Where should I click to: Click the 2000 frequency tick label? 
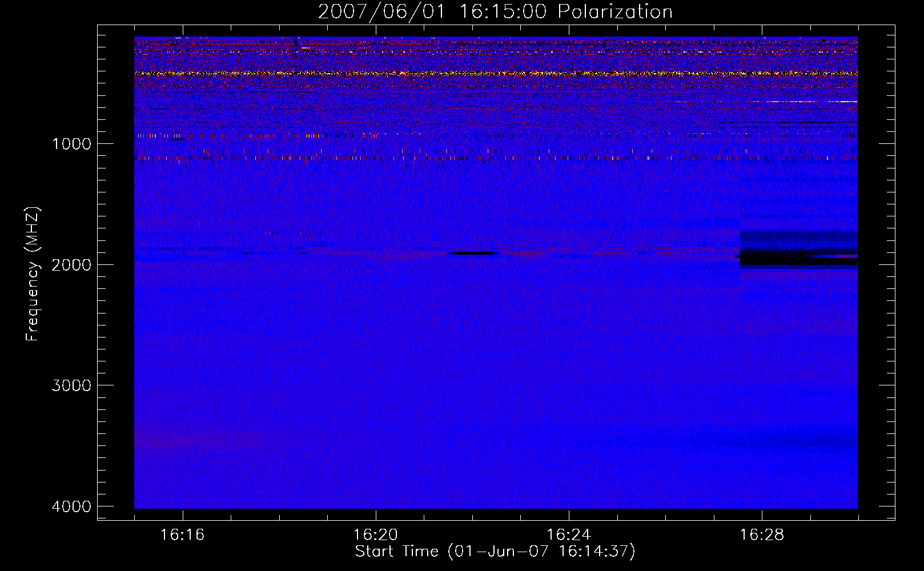coord(71,264)
